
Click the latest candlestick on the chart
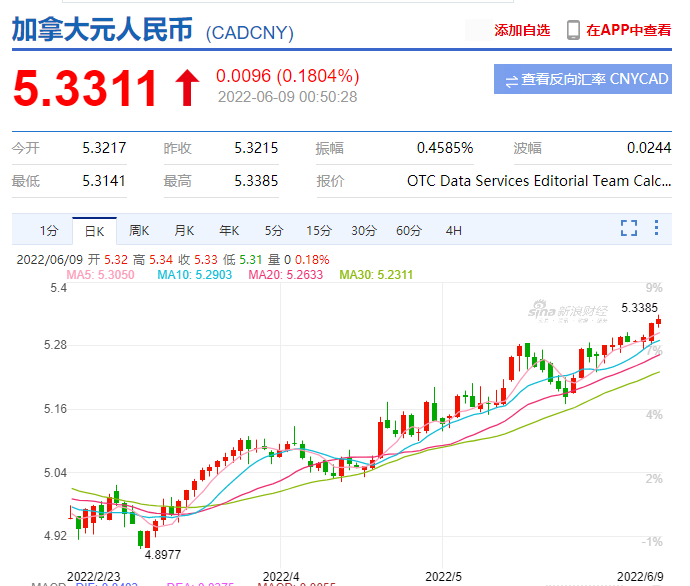[658, 321]
